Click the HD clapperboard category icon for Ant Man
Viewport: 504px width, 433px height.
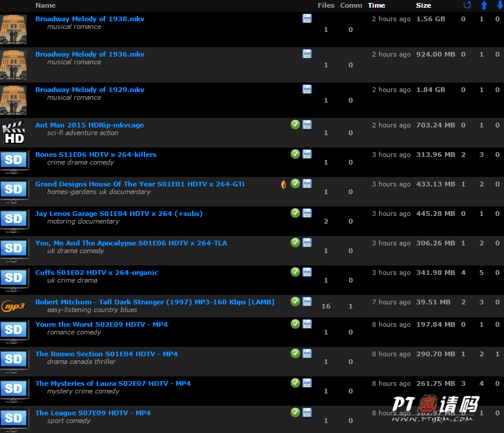14,133
